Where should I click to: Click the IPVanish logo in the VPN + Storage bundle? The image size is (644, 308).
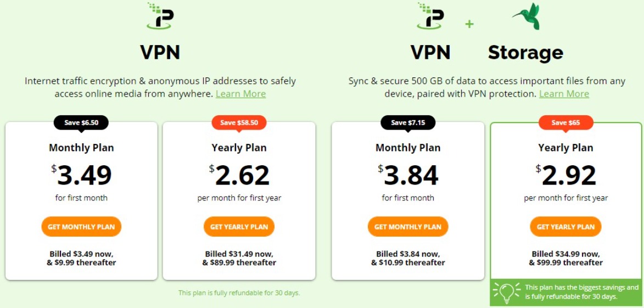[430, 16]
